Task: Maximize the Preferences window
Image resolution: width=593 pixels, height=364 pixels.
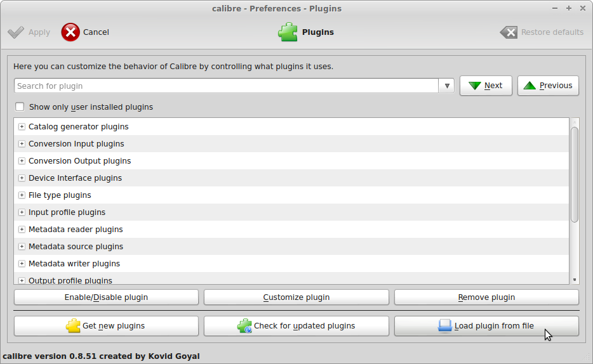Action: coord(569,8)
